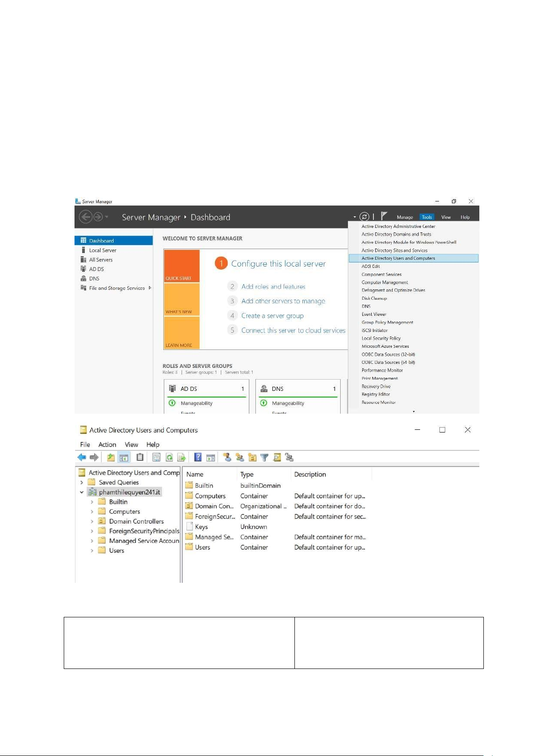Screen dimensions: 535x756
Task: Toggle Show/Hide Action Pane toolbar icon
Action: pos(210,457)
